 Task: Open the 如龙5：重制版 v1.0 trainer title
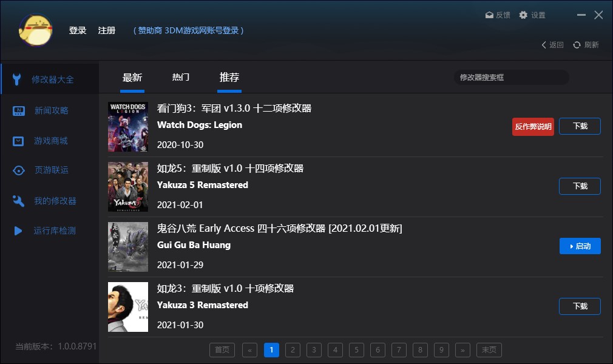[x=230, y=169]
